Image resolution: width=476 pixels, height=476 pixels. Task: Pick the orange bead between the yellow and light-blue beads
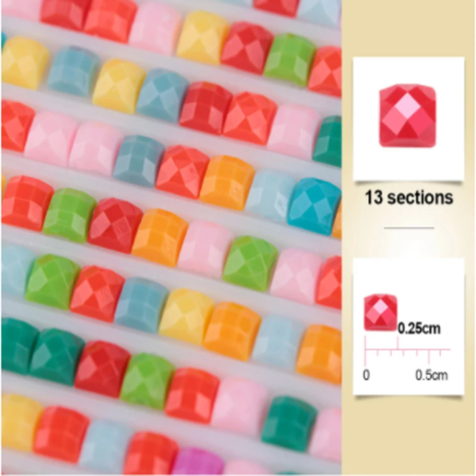pos(232,331)
